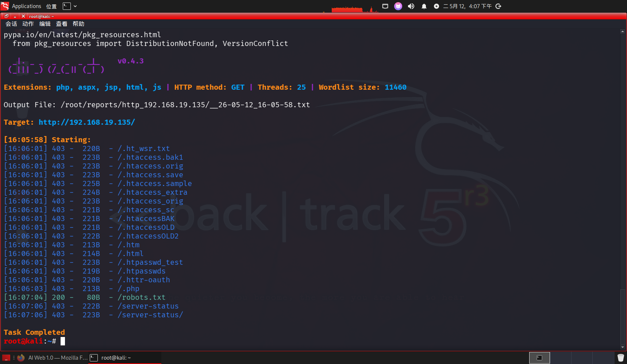Viewport: 627px width, 364px height.
Task: Open the Kali Applications menu
Action: (21, 6)
